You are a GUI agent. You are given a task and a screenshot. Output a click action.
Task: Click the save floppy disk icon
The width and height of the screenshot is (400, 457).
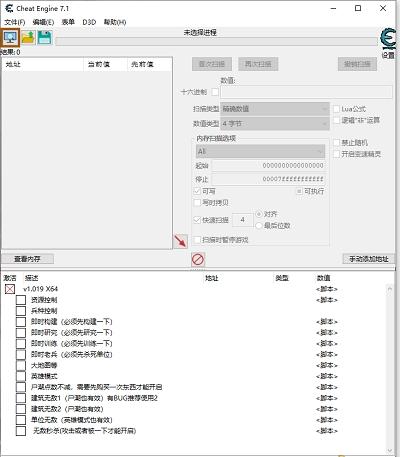click(x=45, y=38)
